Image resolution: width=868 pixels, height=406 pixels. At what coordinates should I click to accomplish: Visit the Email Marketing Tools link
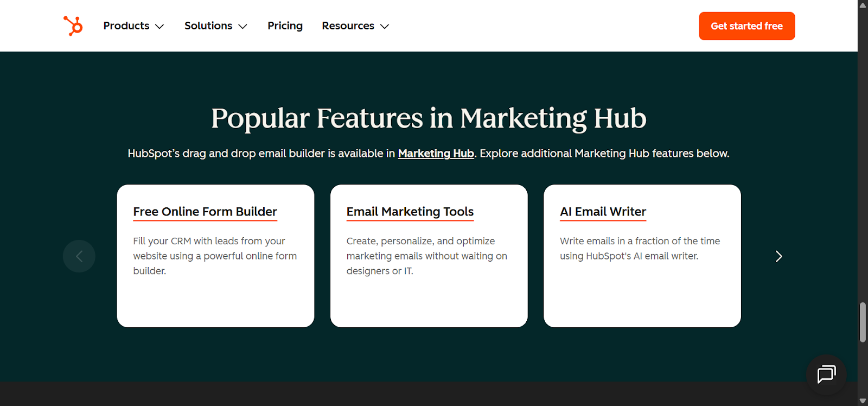point(410,212)
